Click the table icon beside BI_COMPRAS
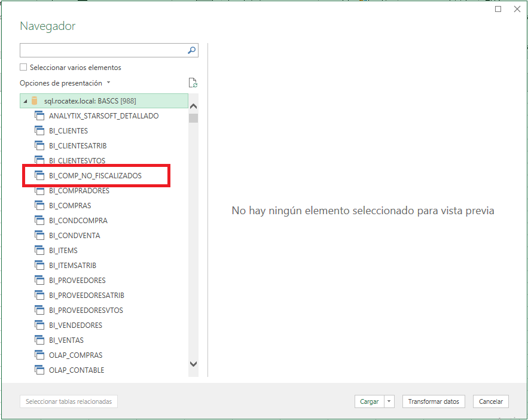Screen dimensions: 528x420 40,205
